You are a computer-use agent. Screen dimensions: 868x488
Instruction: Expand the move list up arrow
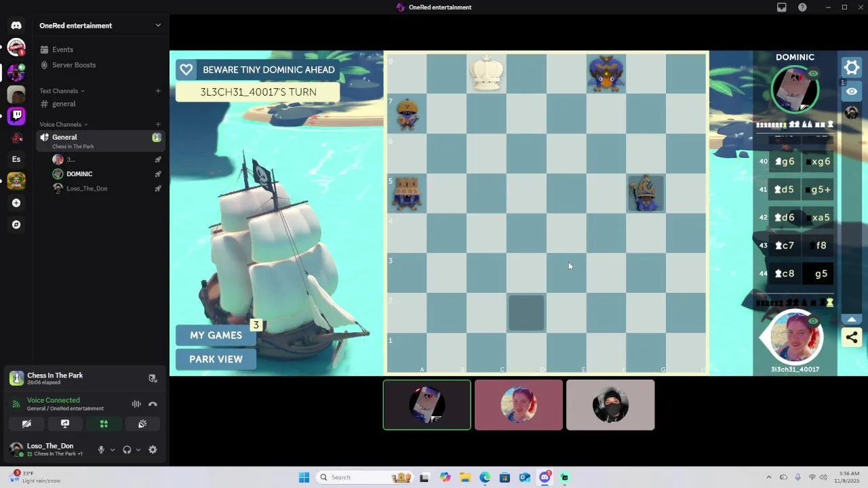852,319
